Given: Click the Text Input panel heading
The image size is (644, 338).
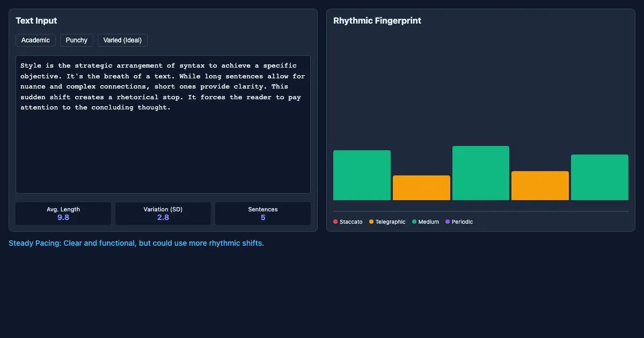Looking at the screenshot, I should (36, 20).
